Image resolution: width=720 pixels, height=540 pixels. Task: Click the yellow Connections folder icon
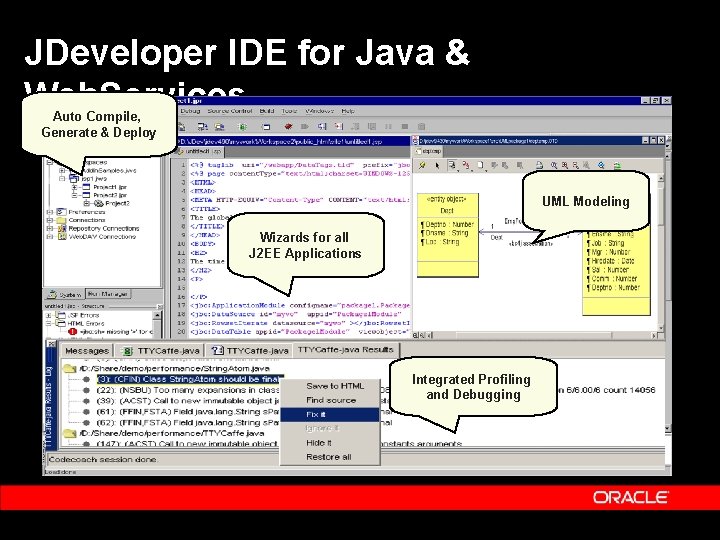tap(61, 220)
